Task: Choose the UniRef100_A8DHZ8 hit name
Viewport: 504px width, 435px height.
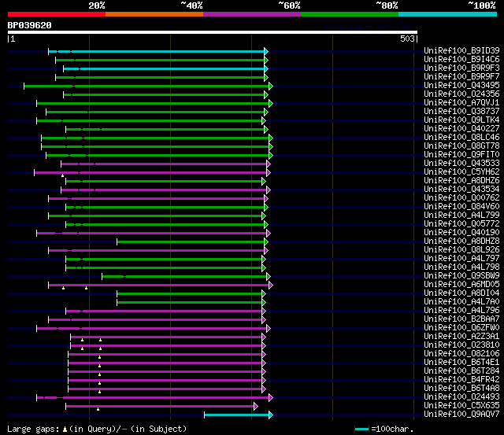Action: coord(461,241)
